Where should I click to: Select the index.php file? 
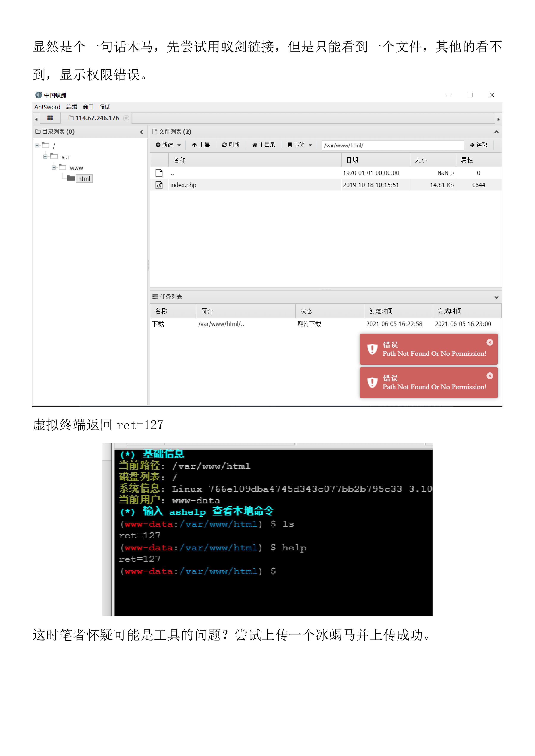click(x=183, y=185)
